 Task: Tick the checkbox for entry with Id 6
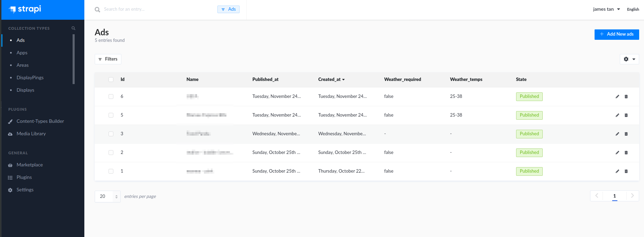point(111,97)
